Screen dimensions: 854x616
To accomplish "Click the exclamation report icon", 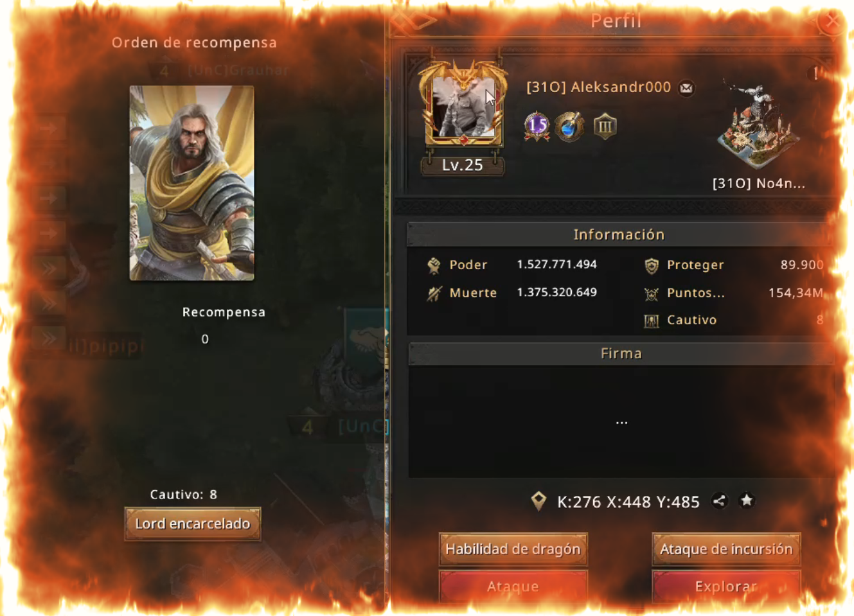I will point(815,73).
